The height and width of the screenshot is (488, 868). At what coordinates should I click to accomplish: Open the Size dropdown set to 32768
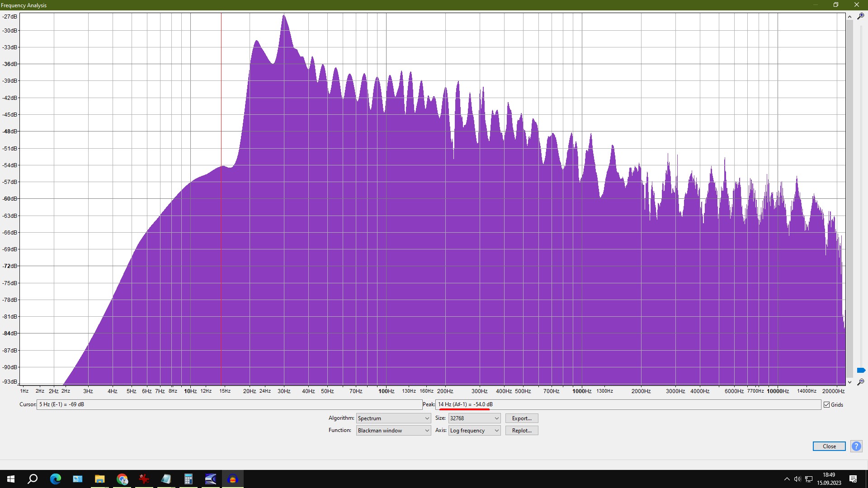click(474, 418)
